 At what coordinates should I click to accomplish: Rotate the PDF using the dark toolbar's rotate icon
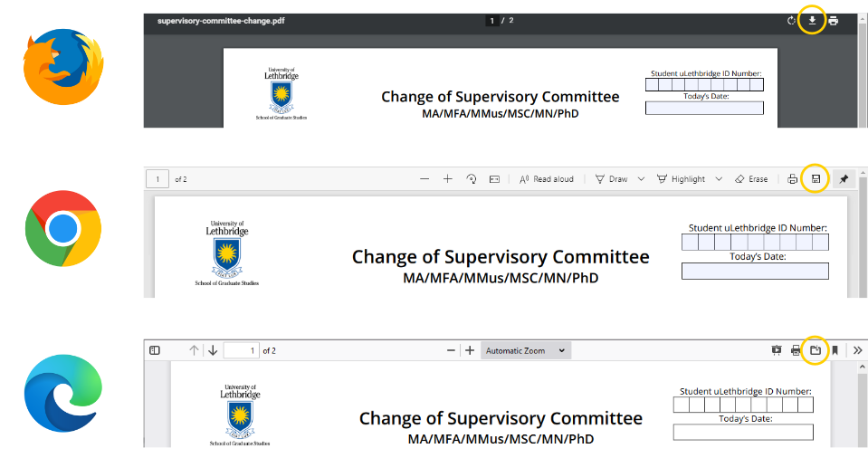click(x=792, y=21)
